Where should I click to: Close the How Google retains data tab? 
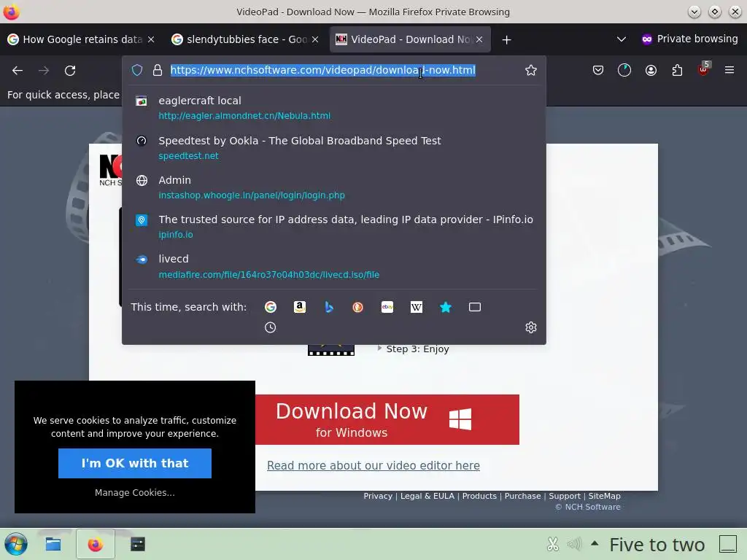click(x=151, y=39)
